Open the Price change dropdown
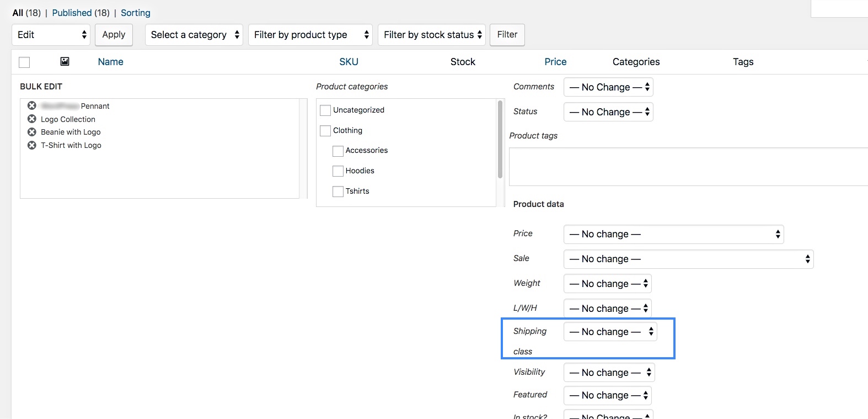The image size is (868, 419). [673, 234]
